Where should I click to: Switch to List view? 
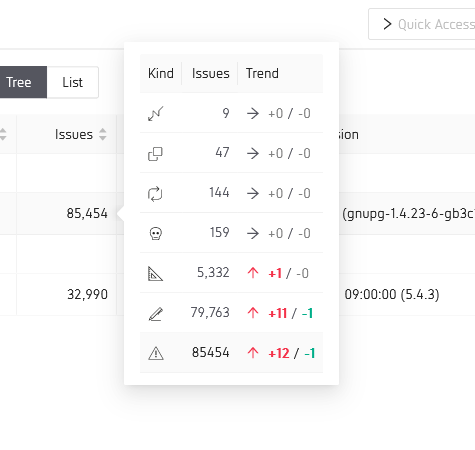click(x=73, y=82)
